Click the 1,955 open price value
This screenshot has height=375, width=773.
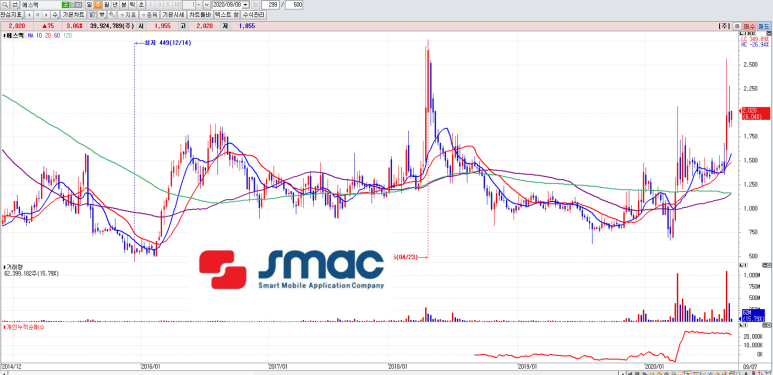point(162,26)
